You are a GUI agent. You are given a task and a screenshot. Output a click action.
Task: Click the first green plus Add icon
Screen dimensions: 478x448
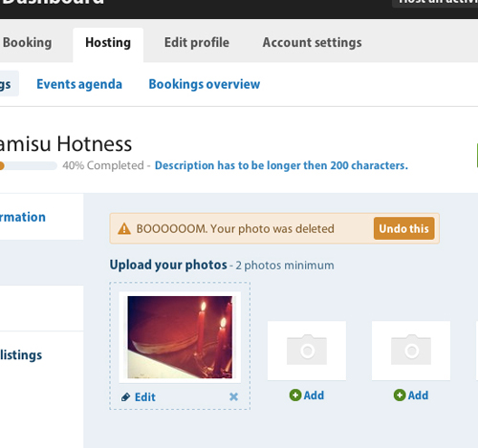295,395
